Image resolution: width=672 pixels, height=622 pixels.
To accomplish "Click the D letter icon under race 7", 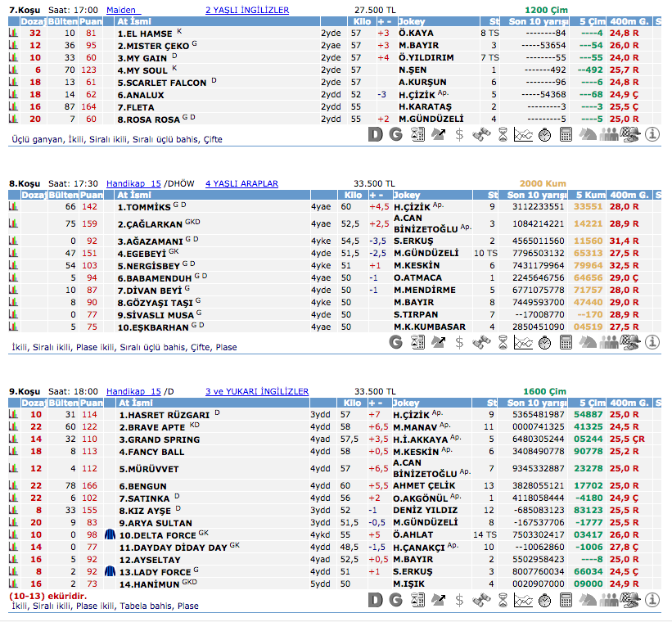I will coord(375,134).
